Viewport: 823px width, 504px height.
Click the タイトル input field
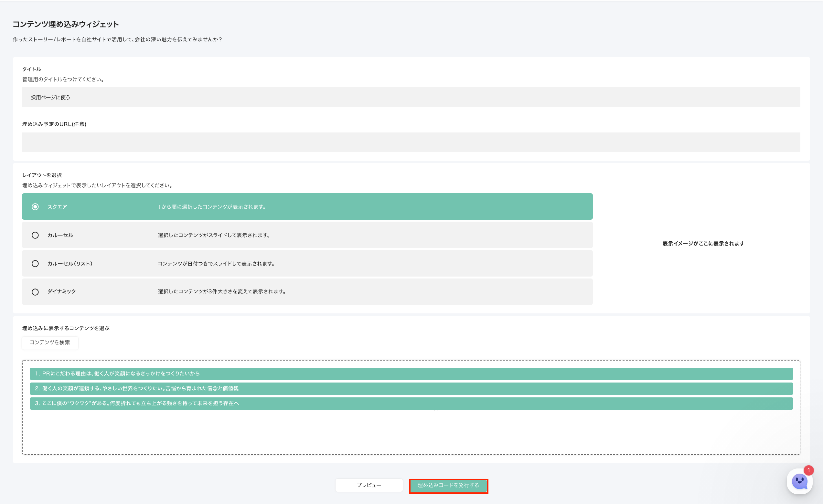tap(411, 97)
